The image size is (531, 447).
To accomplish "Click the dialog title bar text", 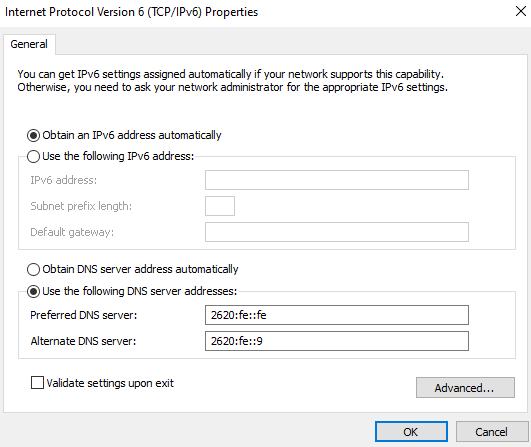I will point(131,12).
